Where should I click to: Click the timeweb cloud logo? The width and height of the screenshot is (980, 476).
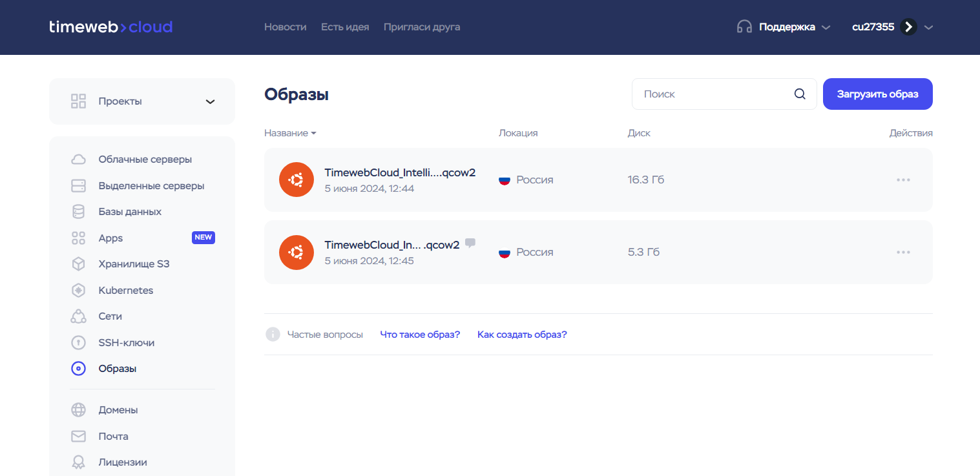[110, 27]
